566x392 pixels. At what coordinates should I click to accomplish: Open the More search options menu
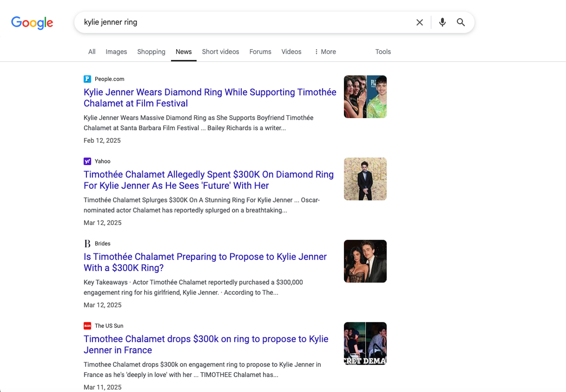tap(325, 51)
